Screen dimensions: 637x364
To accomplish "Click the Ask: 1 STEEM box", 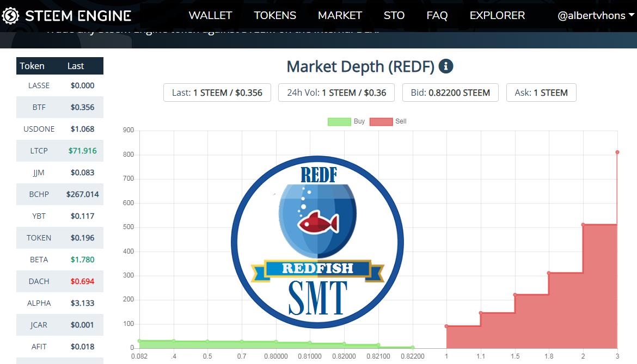I will coord(541,92).
